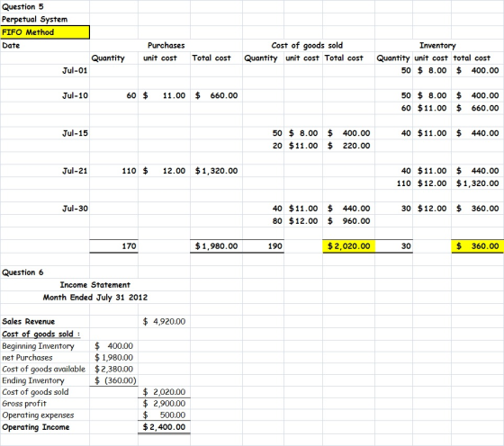Select Jul-21 inventory total $1,320.00
This screenshot has width=504, height=446.
(477, 183)
